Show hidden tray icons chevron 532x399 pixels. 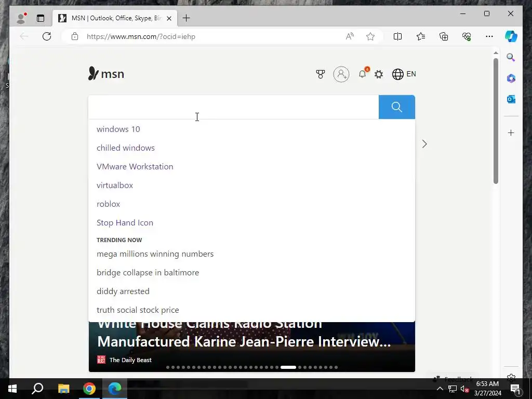440,389
